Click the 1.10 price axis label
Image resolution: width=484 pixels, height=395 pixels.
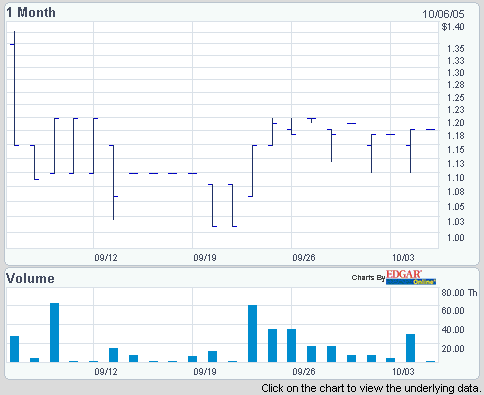[456, 178]
